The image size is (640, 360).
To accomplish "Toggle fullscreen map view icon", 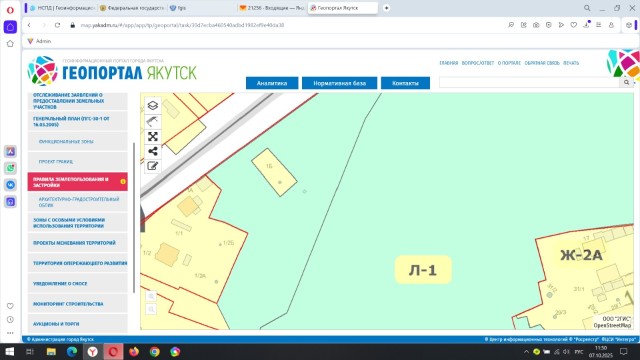I will tap(153, 136).
